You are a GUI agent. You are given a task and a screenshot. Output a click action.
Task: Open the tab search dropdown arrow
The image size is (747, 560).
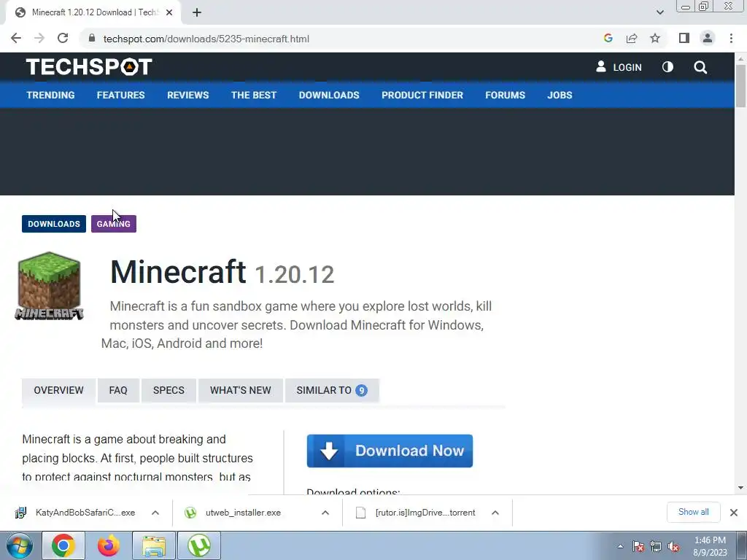(x=659, y=13)
